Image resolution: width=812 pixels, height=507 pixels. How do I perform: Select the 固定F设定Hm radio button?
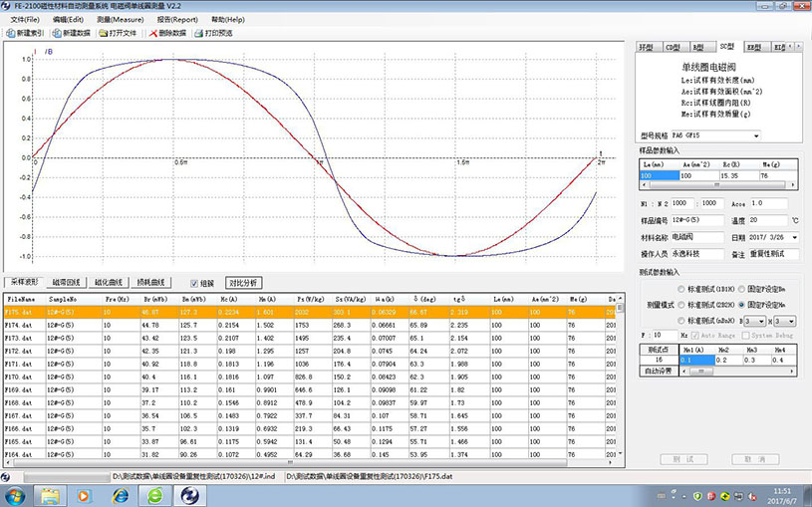pos(741,305)
